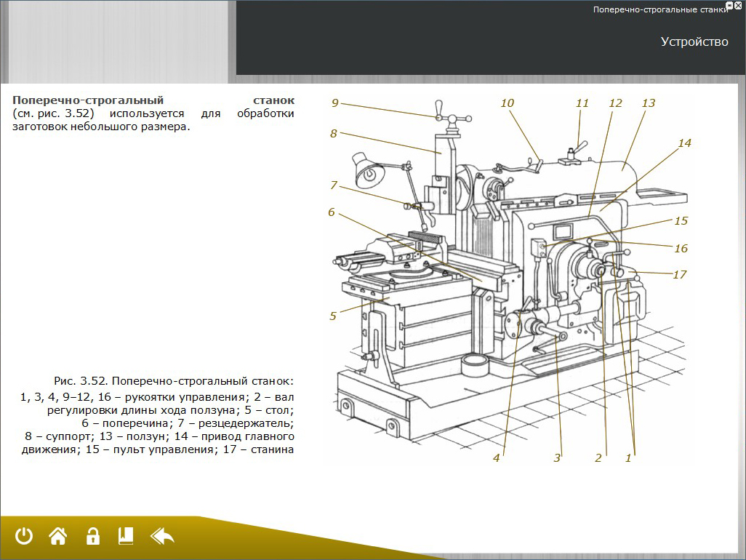Click callout number 17 for the станина
The image size is (746, 560).
pyautogui.click(x=680, y=275)
